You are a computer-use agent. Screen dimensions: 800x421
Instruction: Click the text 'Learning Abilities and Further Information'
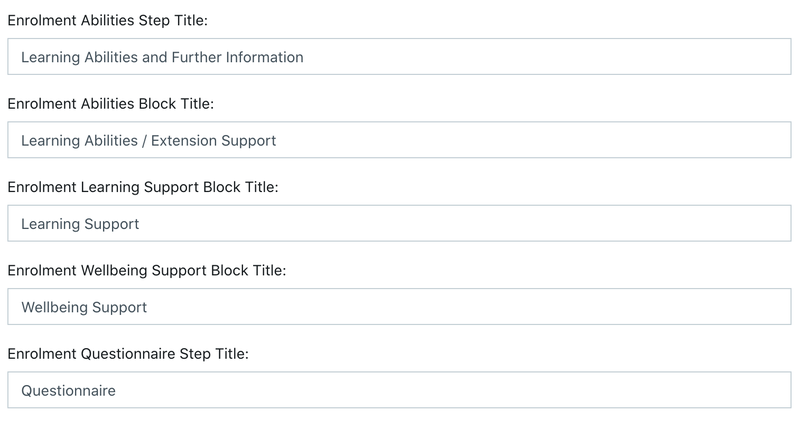point(162,57)
